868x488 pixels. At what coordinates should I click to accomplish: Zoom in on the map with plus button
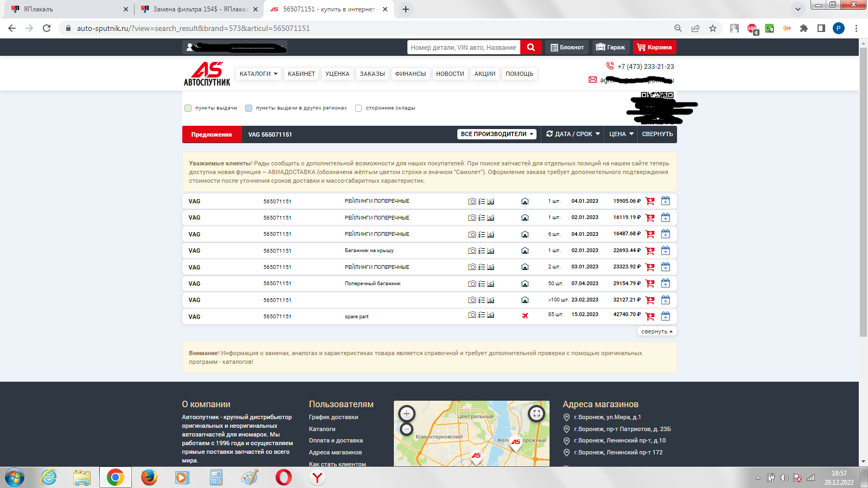click(406, 414)
